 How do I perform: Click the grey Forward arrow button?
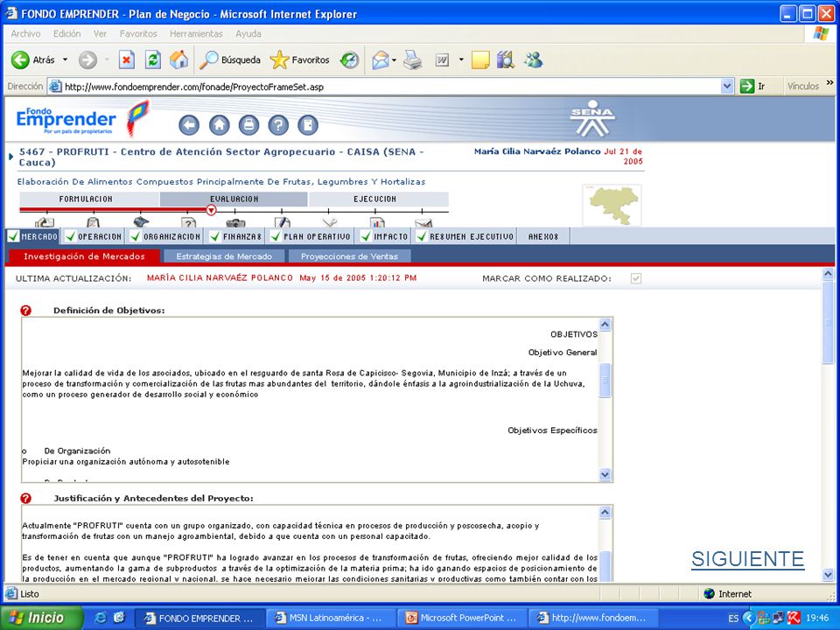pos(87,59)
